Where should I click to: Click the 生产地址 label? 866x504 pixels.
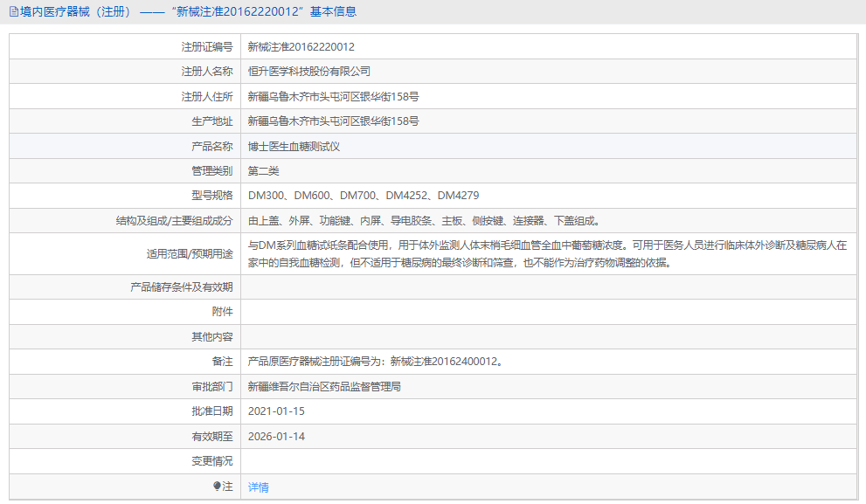pos(212,121)
